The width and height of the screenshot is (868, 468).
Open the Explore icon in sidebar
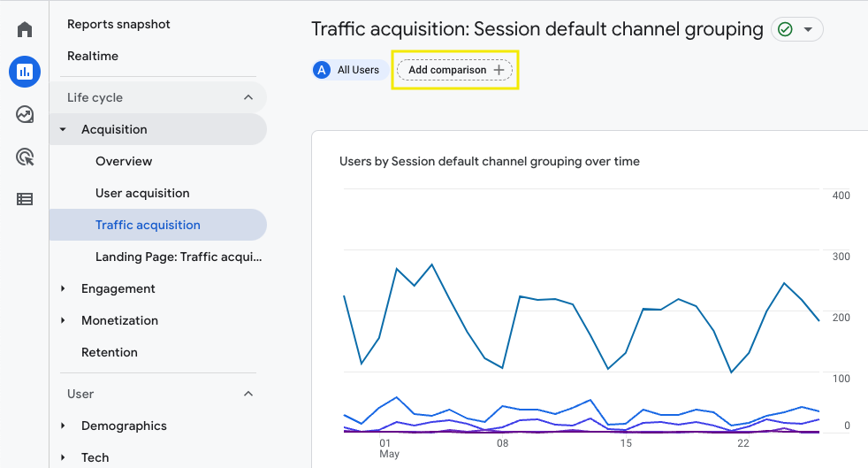click(x=25, y=114)
